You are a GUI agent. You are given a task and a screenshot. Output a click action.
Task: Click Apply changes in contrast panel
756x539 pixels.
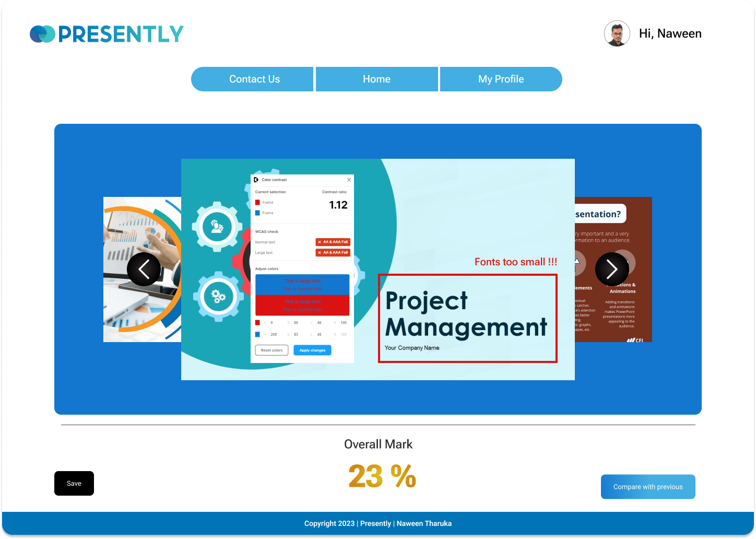pyautogui.click(x=312, y=350)
